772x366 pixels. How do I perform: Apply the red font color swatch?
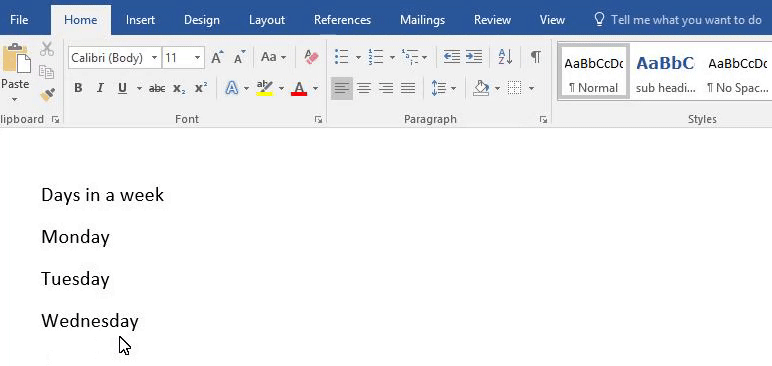299,89
